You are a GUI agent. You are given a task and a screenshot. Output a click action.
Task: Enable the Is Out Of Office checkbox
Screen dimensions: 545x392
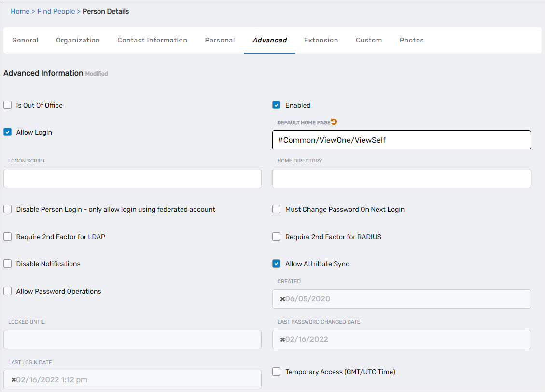coord(7,105)
